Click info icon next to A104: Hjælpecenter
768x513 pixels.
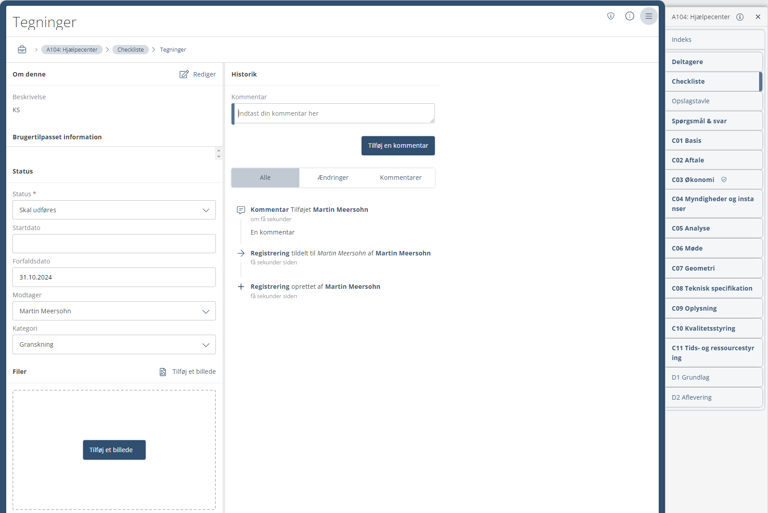pyautogui.click(x=740, y=17)
